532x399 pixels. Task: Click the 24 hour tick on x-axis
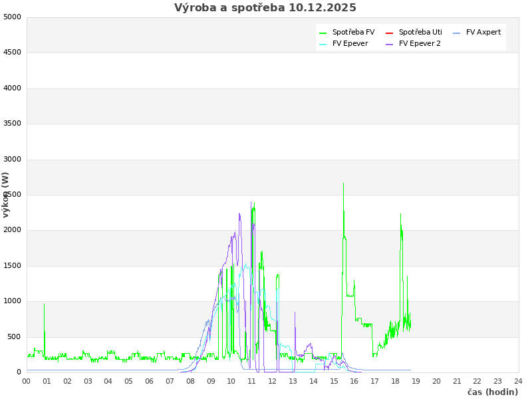(x=518, y=381)
